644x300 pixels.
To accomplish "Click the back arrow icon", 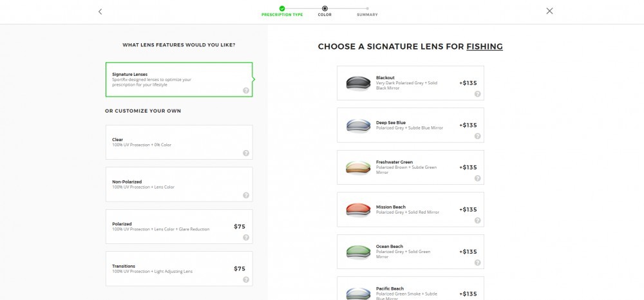I will click(100, 12).
